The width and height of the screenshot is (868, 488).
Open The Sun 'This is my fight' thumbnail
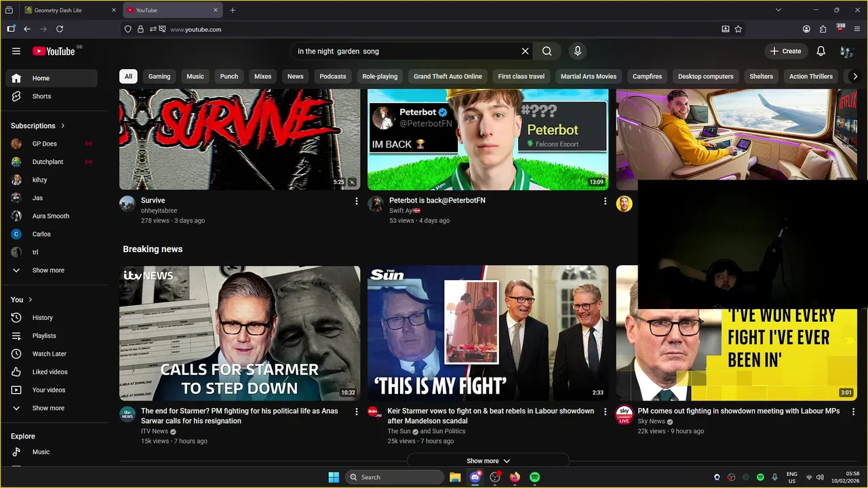pyautogui.click(x=488, y=333)
